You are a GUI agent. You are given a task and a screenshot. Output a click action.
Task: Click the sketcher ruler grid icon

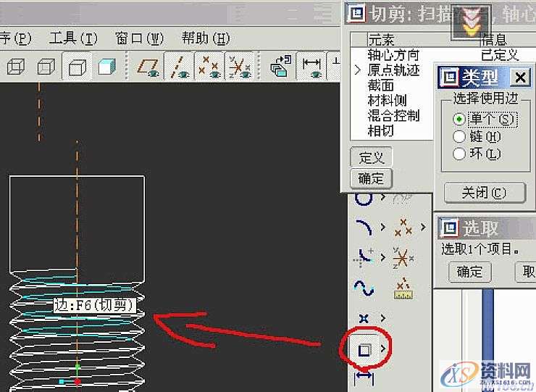(x=403, y=289)
